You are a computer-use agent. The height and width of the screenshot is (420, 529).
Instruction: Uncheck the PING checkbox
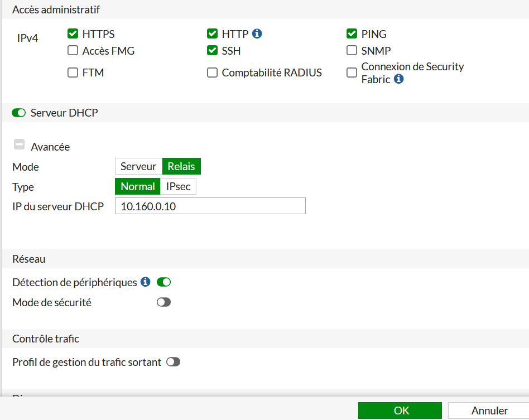pyautogui.click(x=352, y=34)
